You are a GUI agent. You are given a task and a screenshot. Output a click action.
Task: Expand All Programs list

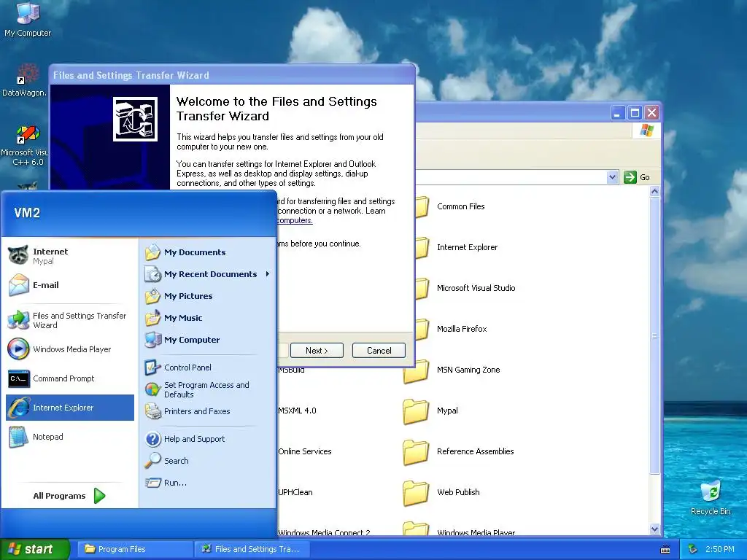(x=69, y=496)
